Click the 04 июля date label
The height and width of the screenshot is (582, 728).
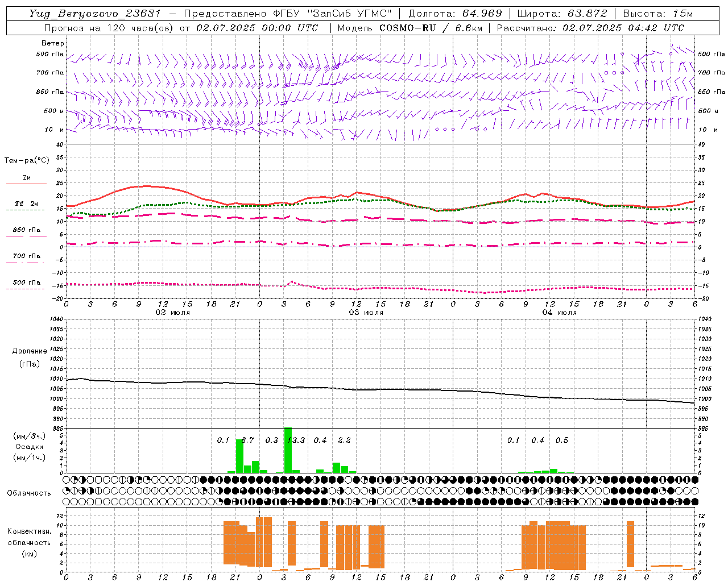(x=560, y=312)
